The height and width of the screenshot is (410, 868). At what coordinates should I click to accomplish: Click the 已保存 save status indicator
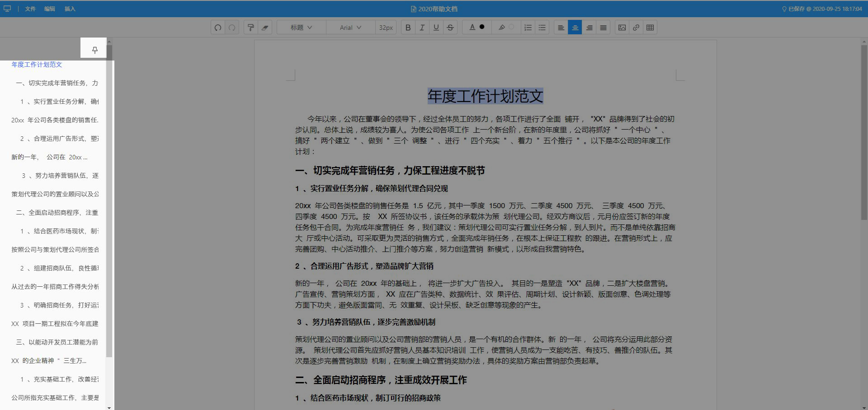click(x=822, y=9)
